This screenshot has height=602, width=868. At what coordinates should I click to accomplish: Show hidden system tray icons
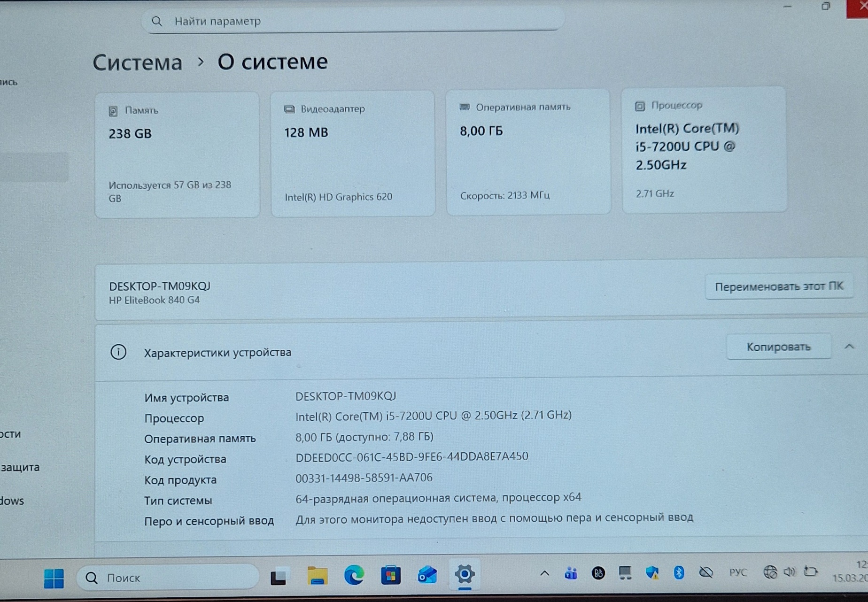click(544, 573)
